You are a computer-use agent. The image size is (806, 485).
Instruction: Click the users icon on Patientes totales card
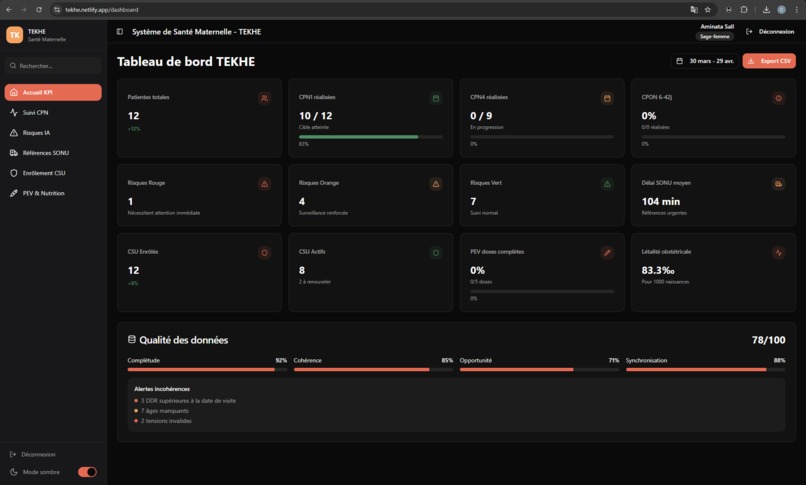point(264,98)
